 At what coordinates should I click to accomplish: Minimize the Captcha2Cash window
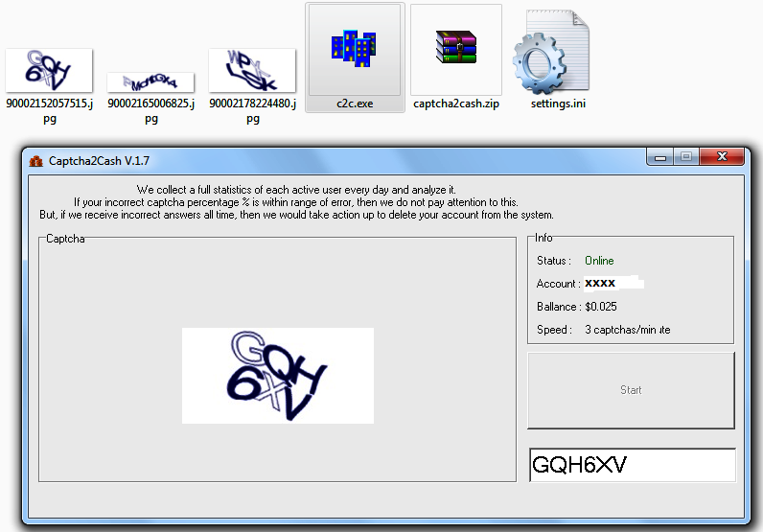point(660,157)
